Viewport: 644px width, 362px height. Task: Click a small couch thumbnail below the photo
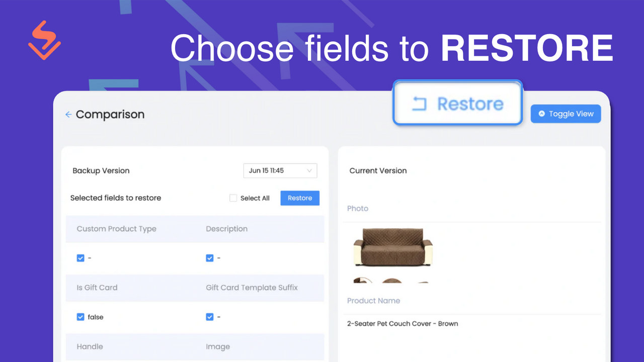pyautogui.click(x=392, y=282)
